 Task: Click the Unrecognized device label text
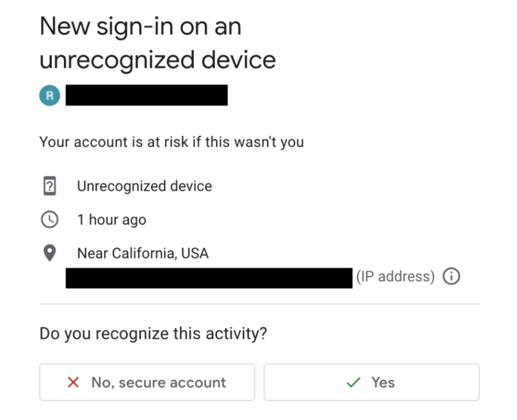(x=145, y=186)
